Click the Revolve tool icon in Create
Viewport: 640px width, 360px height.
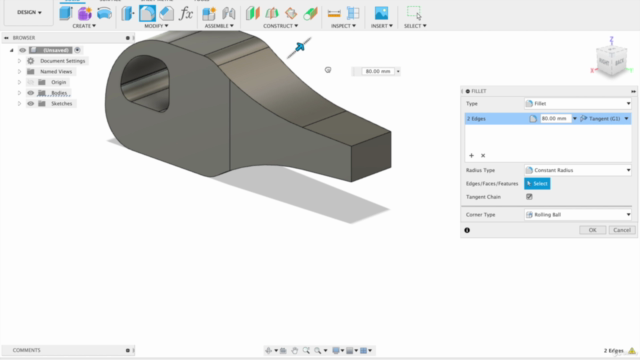[104, 13]
